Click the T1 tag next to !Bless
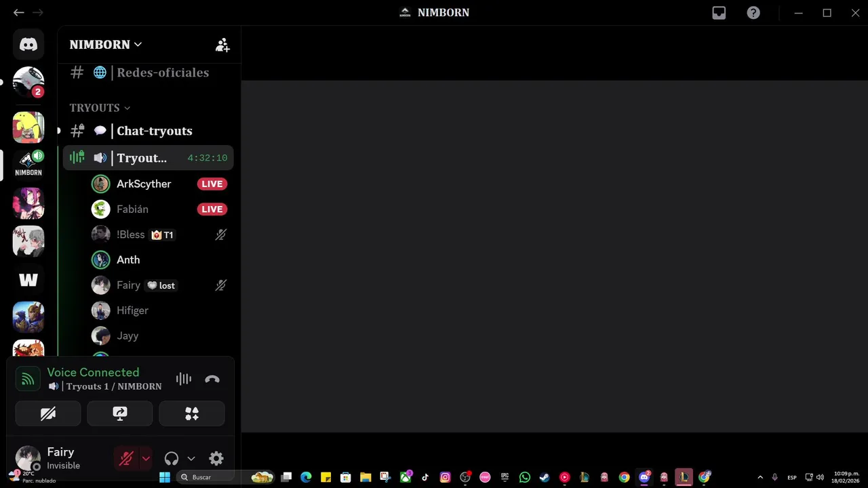 pos(162,235)
